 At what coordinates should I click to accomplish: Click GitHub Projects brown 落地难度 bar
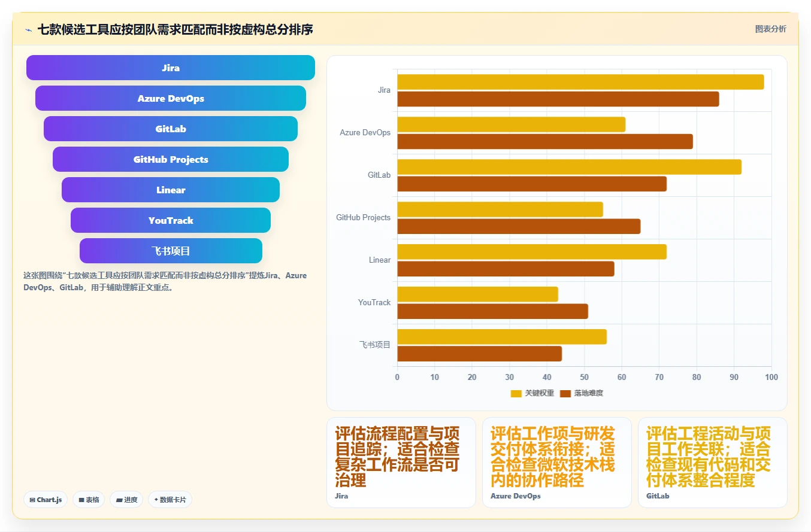pos(519,227)
